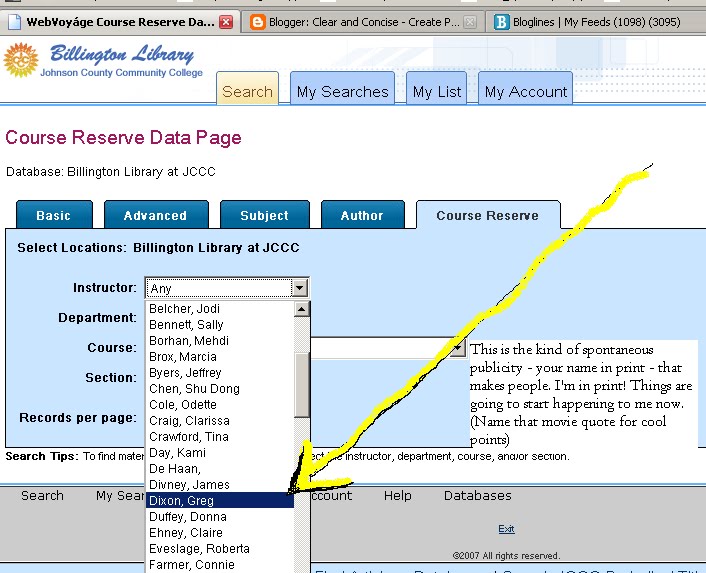Click the Blogger tab favicon
Screen dimensions: 706x573
click(x=258, y=22)
